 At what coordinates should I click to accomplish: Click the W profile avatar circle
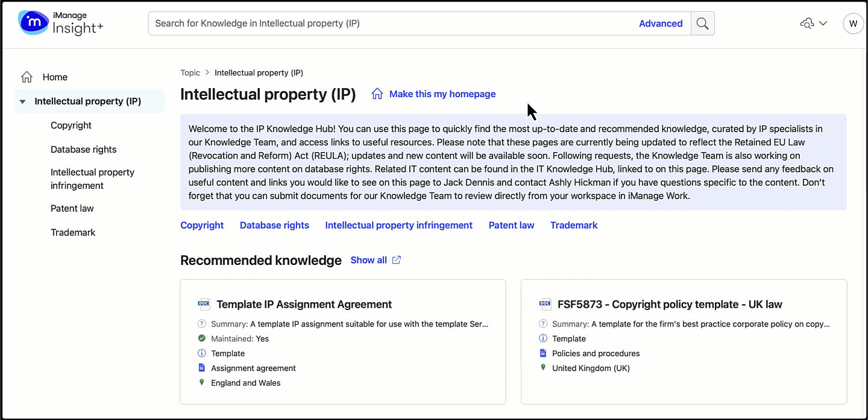(853, 23)
